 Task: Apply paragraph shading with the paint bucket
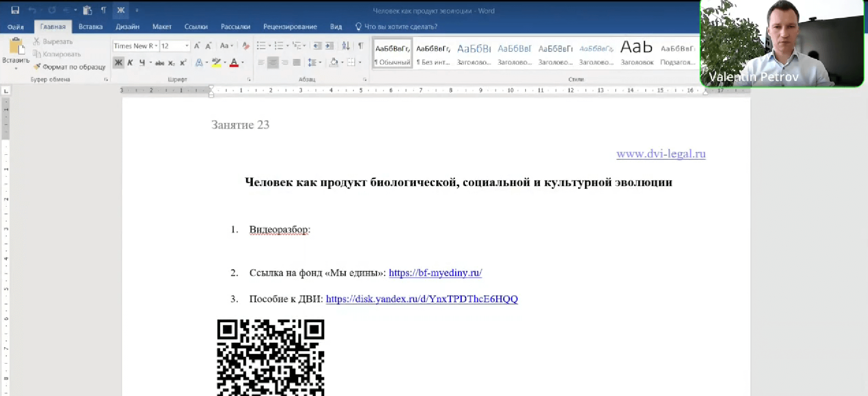334,63
